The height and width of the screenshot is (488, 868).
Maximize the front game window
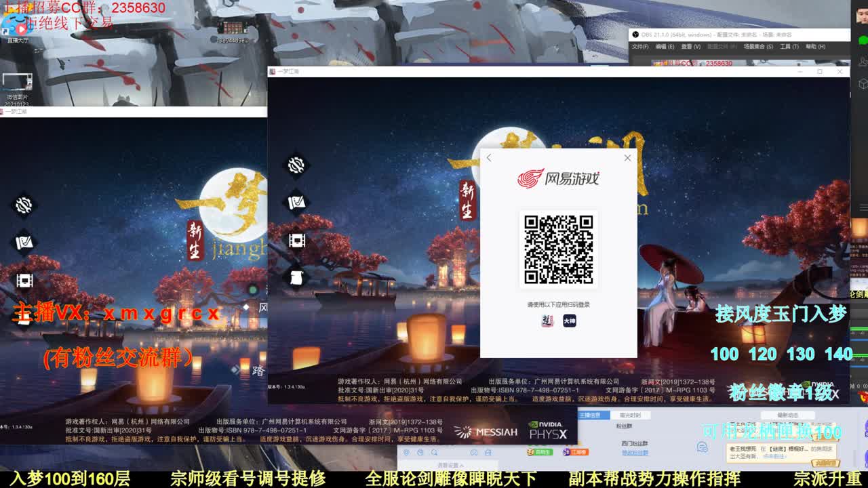(x=820, y=71)
